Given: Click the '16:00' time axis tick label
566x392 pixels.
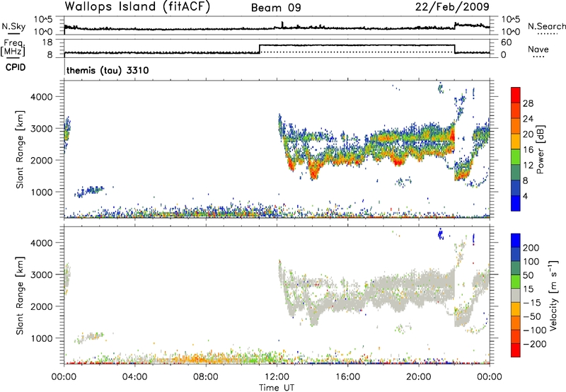Looking at the screenshot, I should pos(347,377).
